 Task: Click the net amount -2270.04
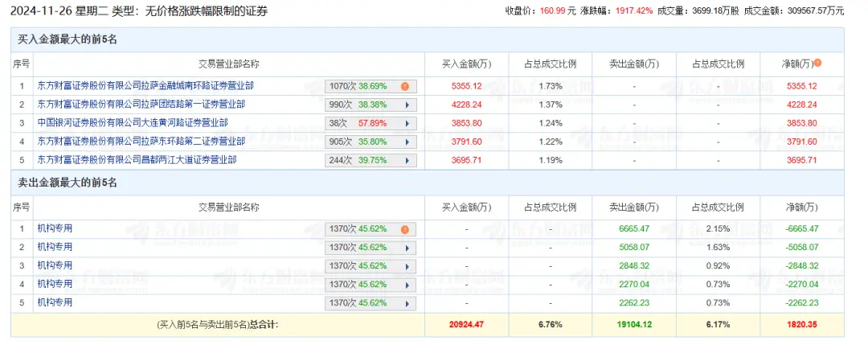click(801, 285)
